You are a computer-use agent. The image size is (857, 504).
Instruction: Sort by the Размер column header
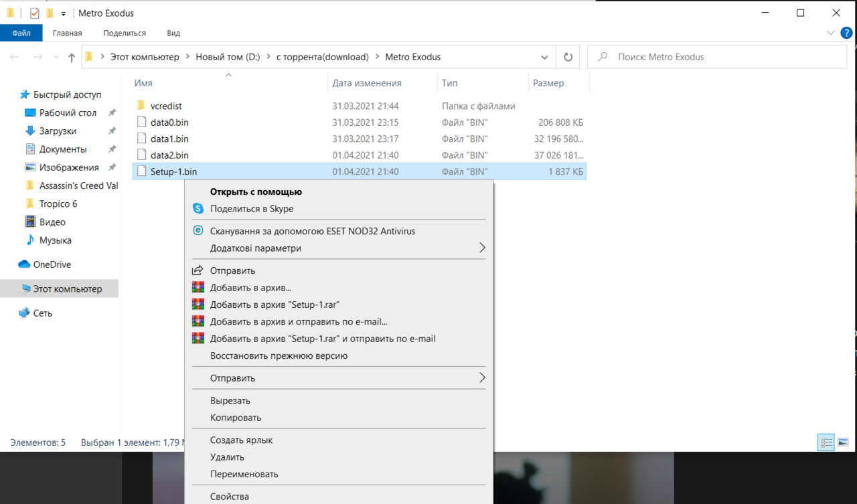pyautogui.click(x=548, y=83)
